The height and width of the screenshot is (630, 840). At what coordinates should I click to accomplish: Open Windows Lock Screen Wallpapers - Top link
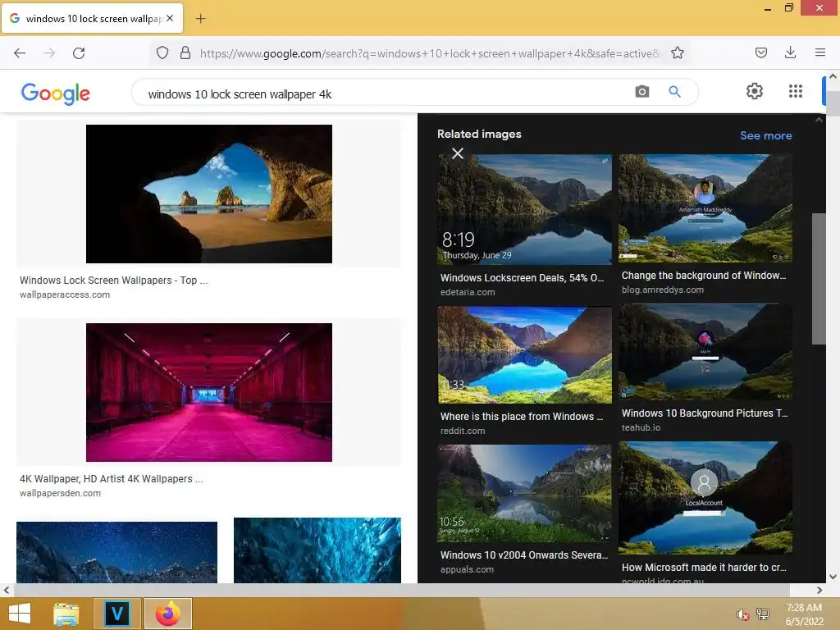pos(113,281)
